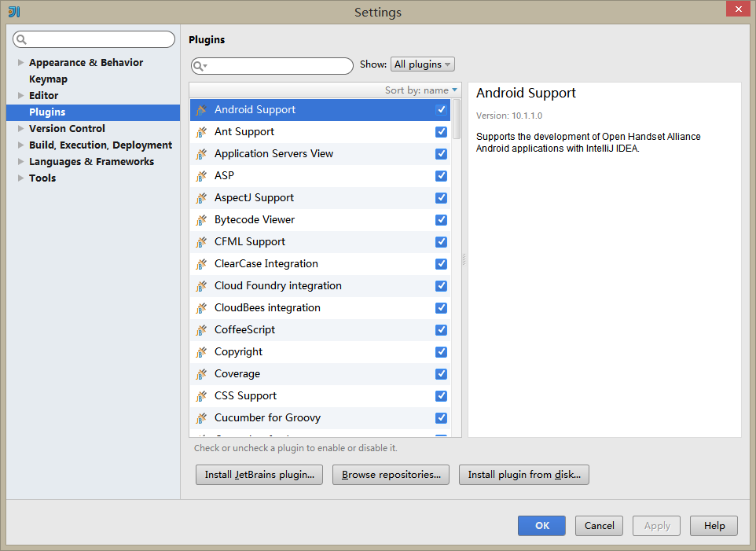Click the IntelliJ logo in title bar

14,12
